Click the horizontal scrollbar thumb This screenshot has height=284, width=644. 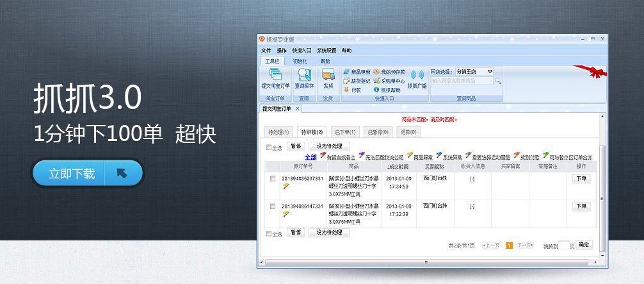coord(426,262)
